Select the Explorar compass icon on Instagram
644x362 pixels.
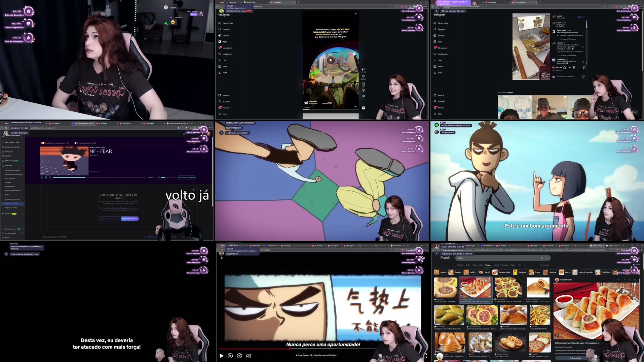coord(220,35)
